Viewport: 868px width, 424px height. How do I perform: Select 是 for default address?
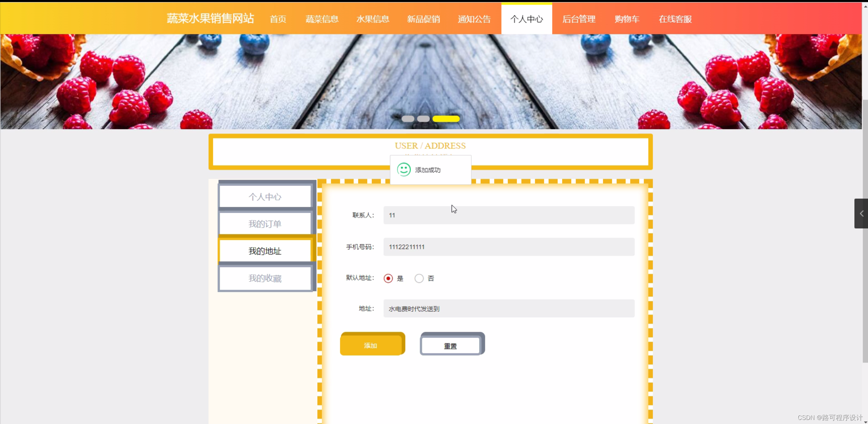388,278
